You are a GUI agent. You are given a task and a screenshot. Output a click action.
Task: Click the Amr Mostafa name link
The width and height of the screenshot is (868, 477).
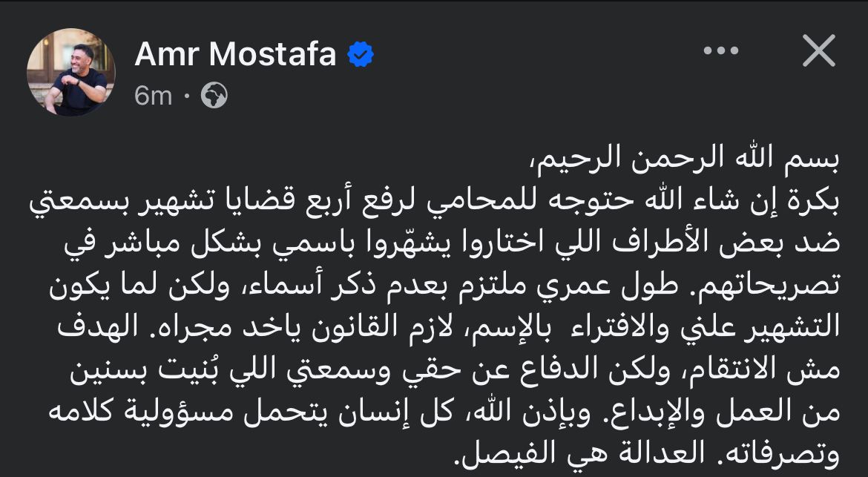tap(235, 55)
